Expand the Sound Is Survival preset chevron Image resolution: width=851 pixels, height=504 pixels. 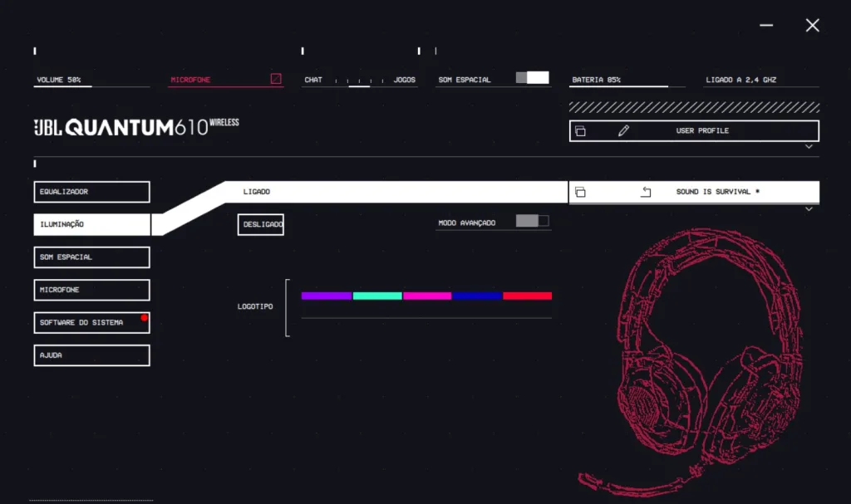[809, 209]
